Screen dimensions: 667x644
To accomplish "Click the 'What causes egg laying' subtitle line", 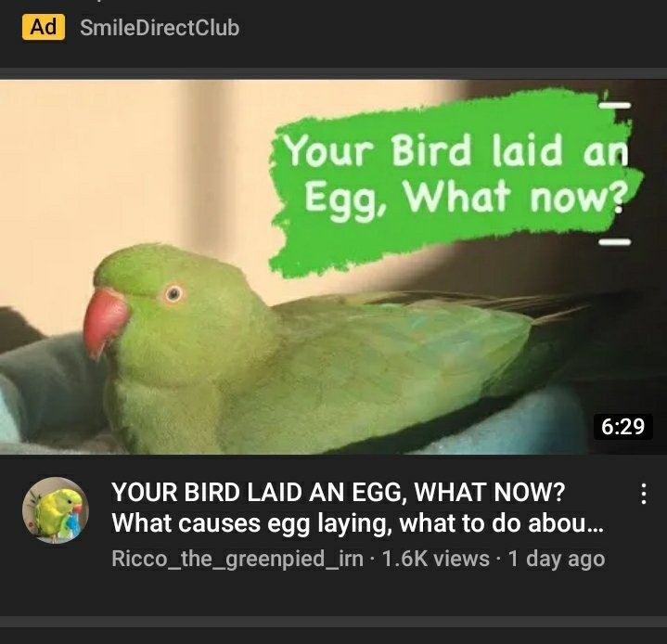I will 357,523.
